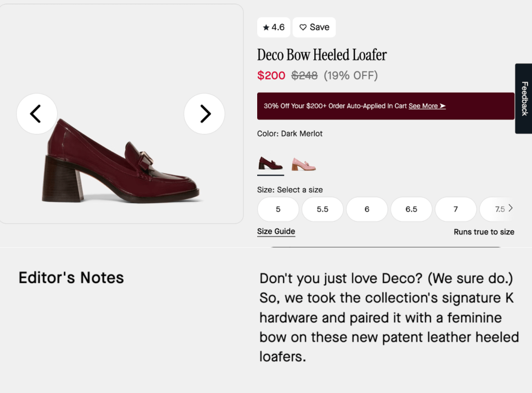Open the Size Guide link

(x=276, y=231)
